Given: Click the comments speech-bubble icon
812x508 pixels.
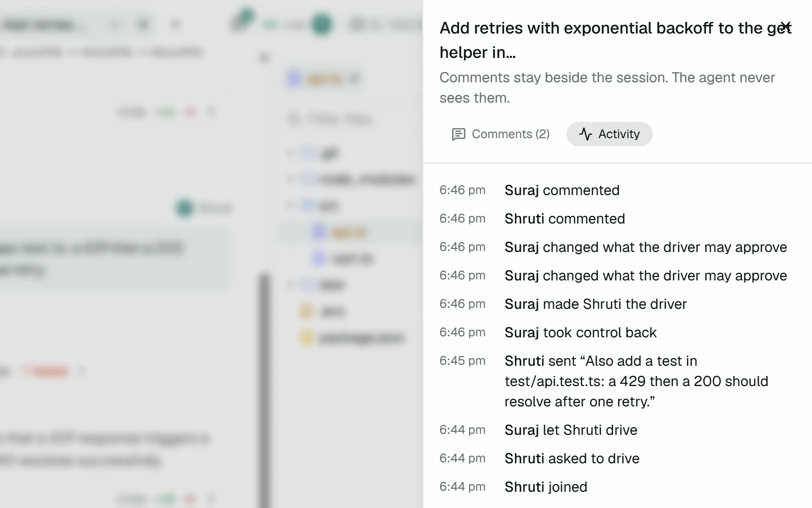Looking at the screenshot, I should [458, 134].
